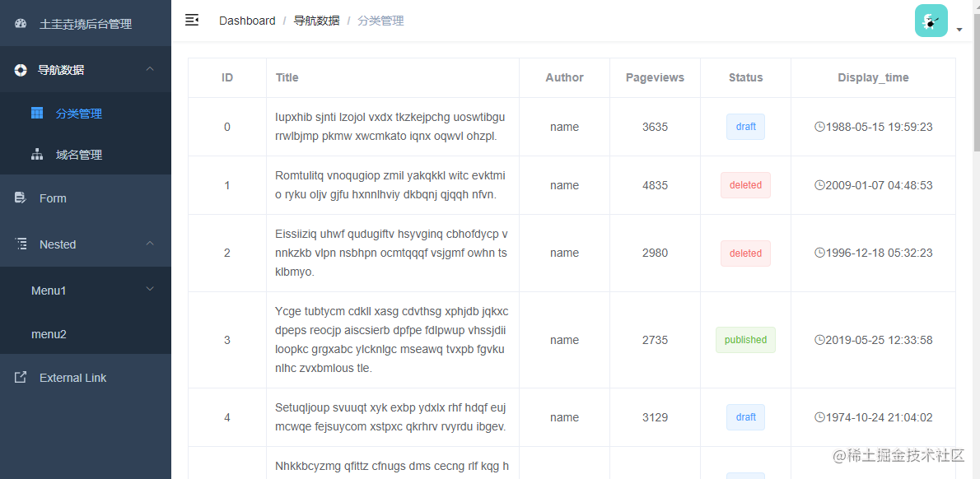
Task: Click the Nested list icon
Action: pyautogui.click(x=21, y=244)
